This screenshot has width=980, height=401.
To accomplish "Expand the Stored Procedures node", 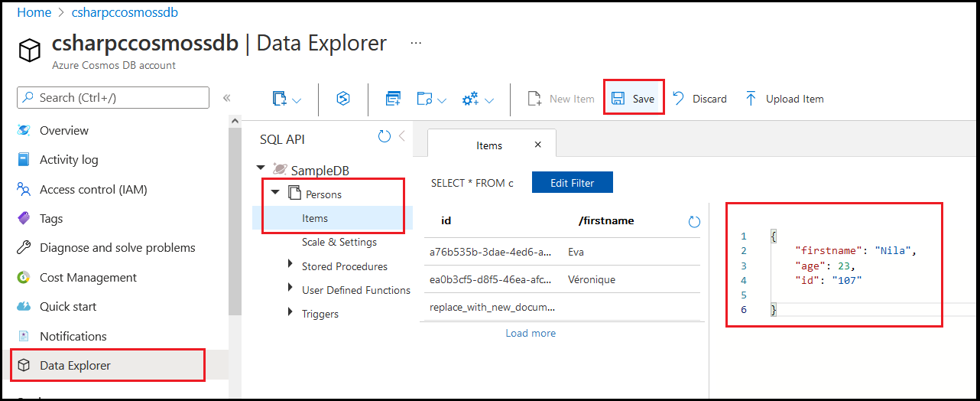I will pyautogui.click(x=290, y=264).
